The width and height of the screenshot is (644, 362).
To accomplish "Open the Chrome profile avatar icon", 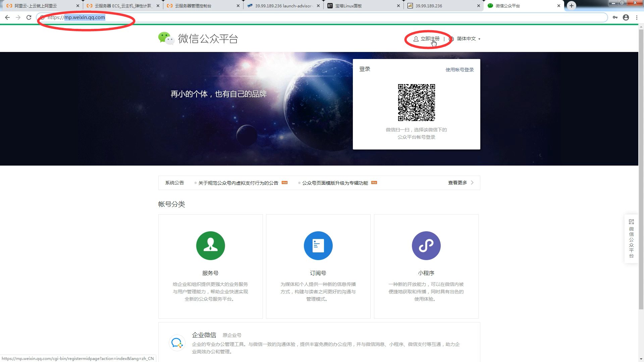I will [626, 17].
